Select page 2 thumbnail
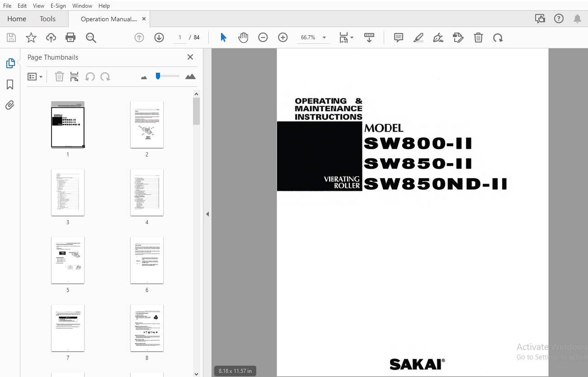The height and width of the screenshot is (377, 588). (x=147, y=124)
